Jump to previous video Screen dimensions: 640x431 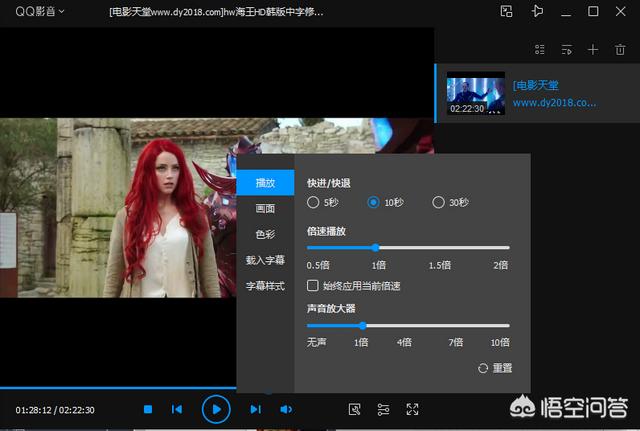tap(177, 409)
